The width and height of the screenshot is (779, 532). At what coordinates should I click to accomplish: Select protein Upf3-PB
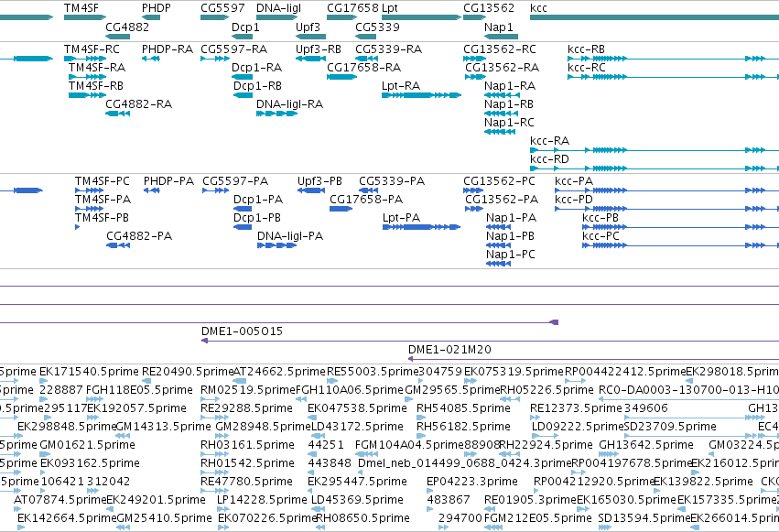pos(319,181)
